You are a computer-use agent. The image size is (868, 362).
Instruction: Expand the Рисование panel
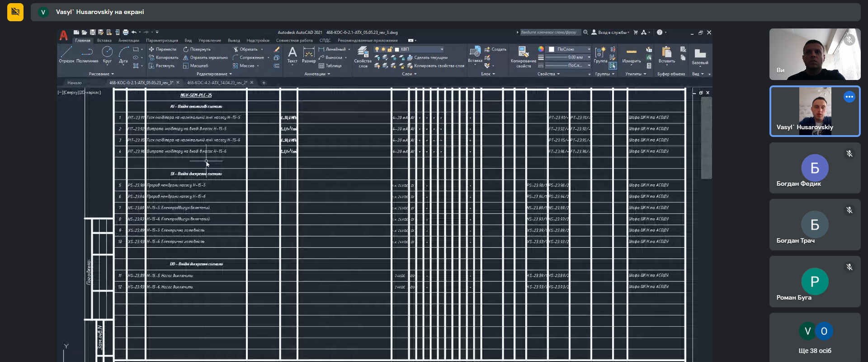pyautogui.click(x=101, y=74)
